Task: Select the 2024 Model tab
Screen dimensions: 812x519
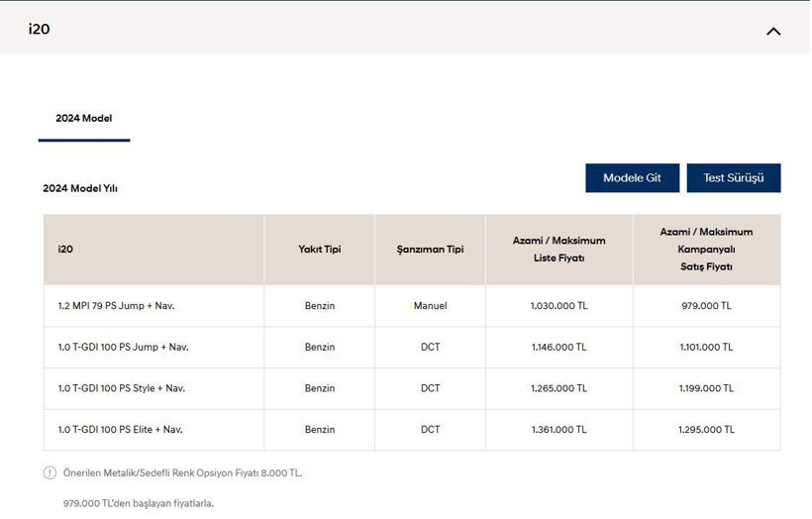Action: [84, 119]
